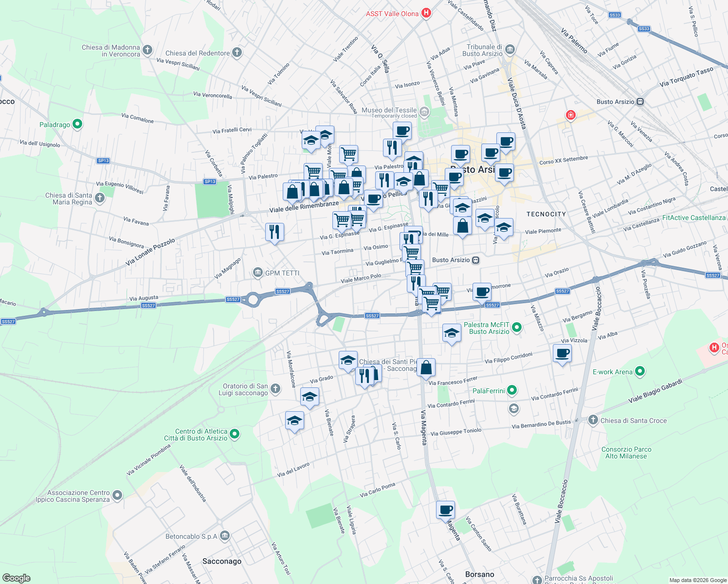Viewport: 728px width, 584px height.
Task: Open the Tribunale di Busto Arsizio building icon
Action: (x=510, y=50)
